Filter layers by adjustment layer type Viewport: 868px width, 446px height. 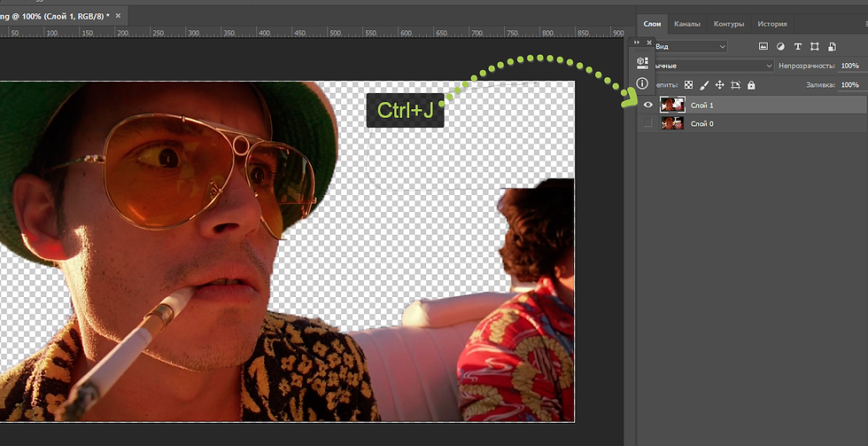point(780,46)
